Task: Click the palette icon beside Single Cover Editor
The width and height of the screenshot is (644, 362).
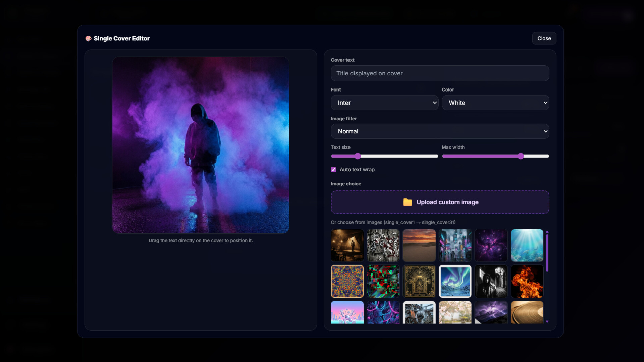Action: pyautogui.click(x=88, y=38)
